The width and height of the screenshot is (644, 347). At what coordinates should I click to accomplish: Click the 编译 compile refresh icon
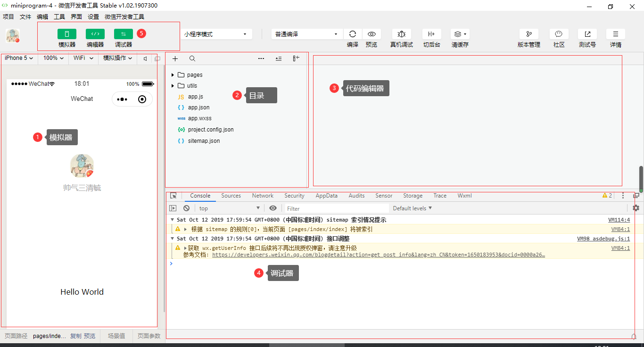click(x=353, y=34)
